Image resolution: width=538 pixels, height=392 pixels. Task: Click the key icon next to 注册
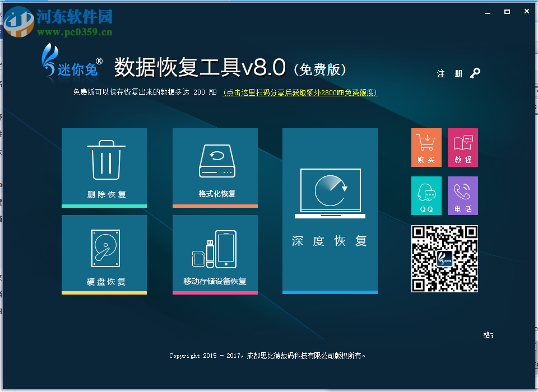click(474, 73)
